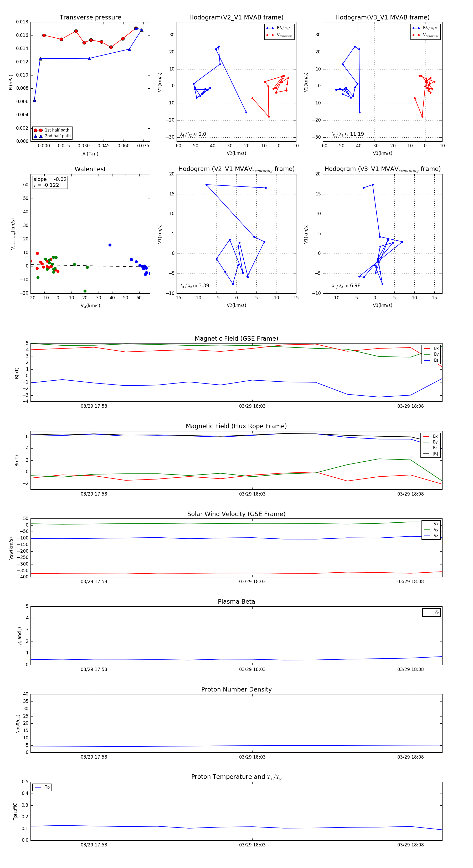The image size is (473, 868).
Task: Click the "Vz" legend entry in Solar Wind plot
Action: click(431, 536)
